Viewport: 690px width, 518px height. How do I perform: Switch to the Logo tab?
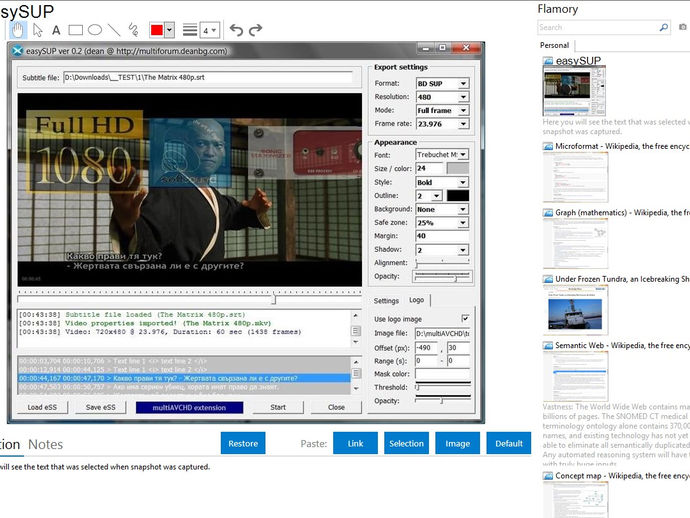coord(416,300)
